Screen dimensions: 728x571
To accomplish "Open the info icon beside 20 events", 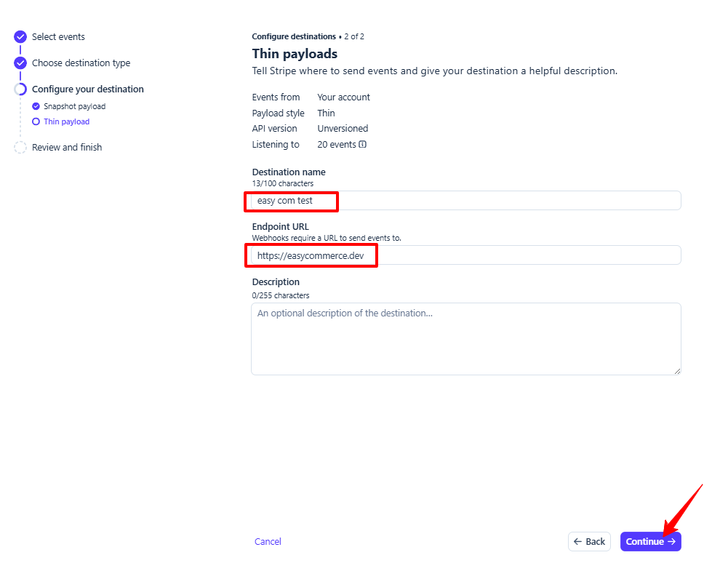I will point(363,144).
